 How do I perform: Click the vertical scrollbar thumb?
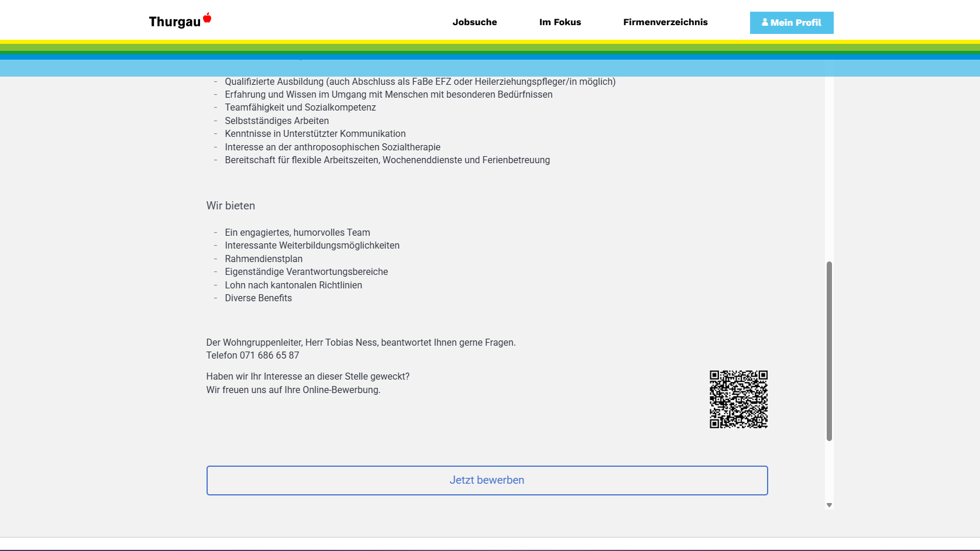829,351
